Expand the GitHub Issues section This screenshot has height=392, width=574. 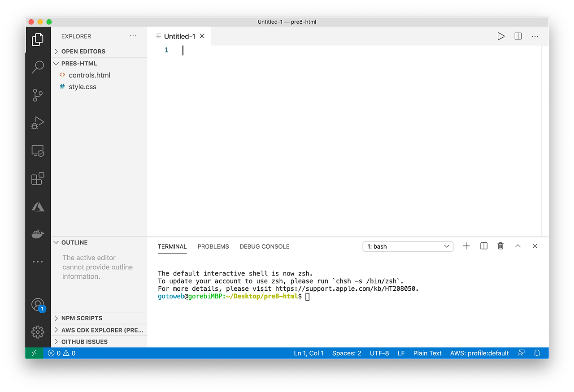pyautogui.click(x=99, y=341)
